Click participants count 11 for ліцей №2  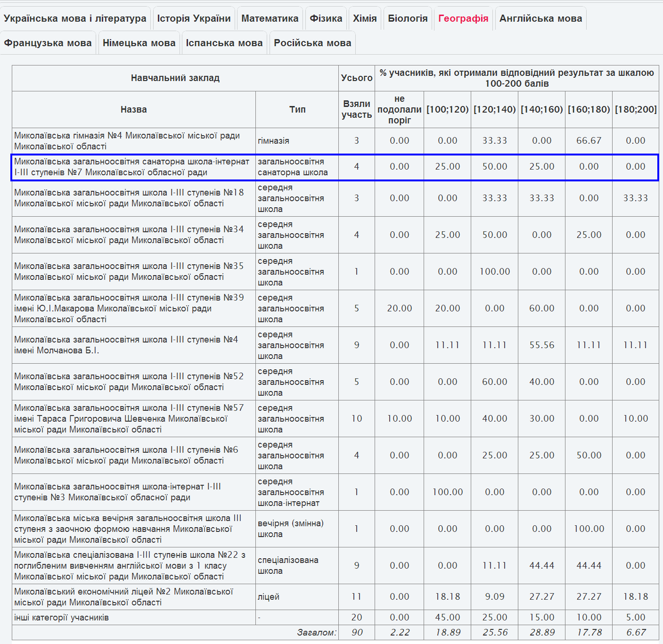(x=357, y=597)
